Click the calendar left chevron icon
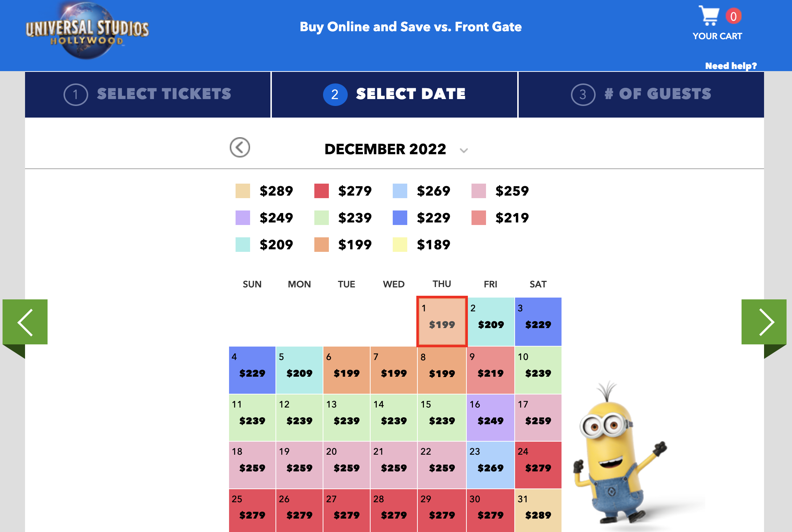 [239, 148]
